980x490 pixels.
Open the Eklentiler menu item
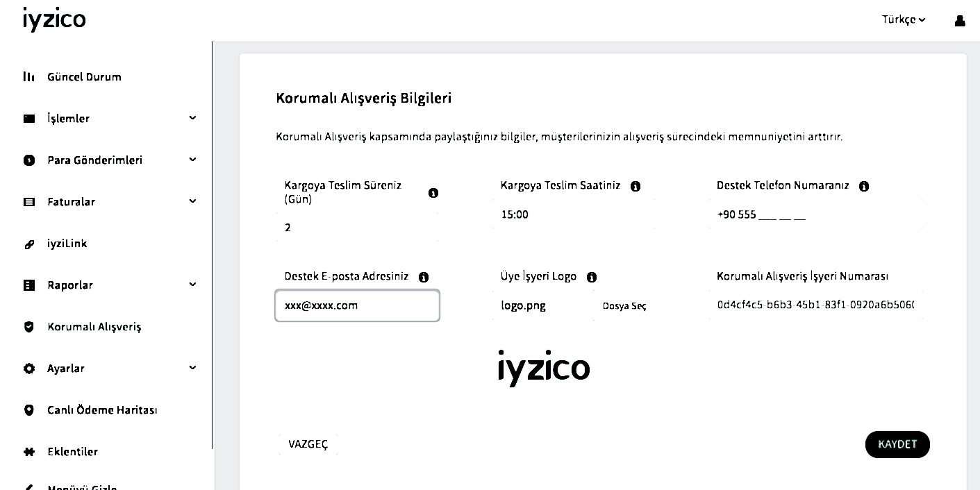pos(72,452)
